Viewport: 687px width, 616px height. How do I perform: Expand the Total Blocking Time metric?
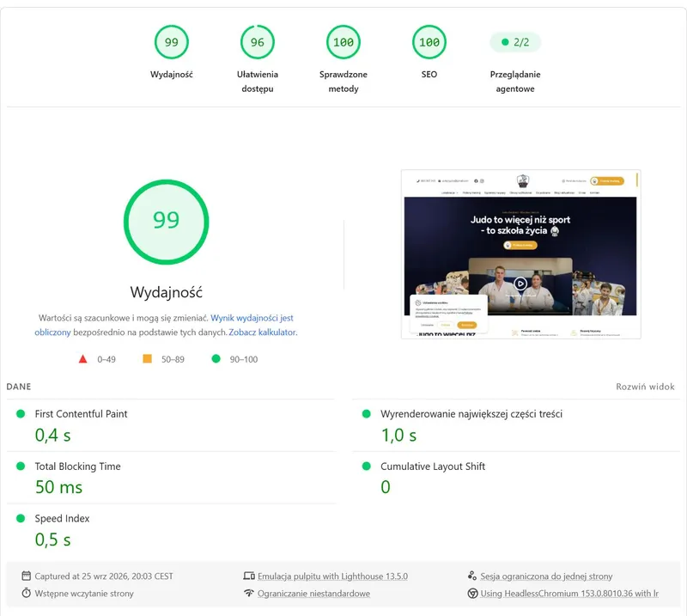(x=171, y=478)
